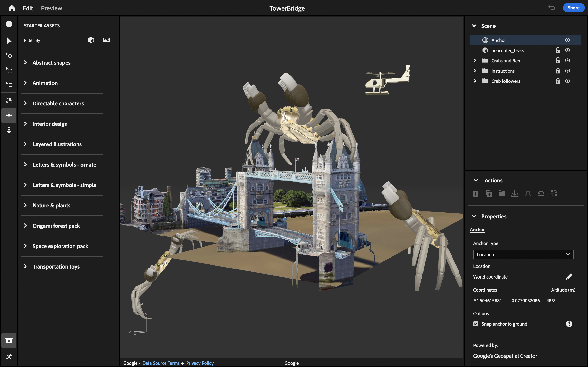Image resolution: width=588 pixels, height=367 pixels.
Task: Open the Anchor properties tab
Action: [x=477, y=229]
